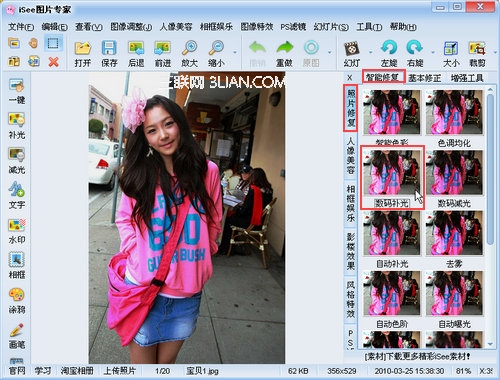Click 上传照片 in status bar

click(120, 371)
